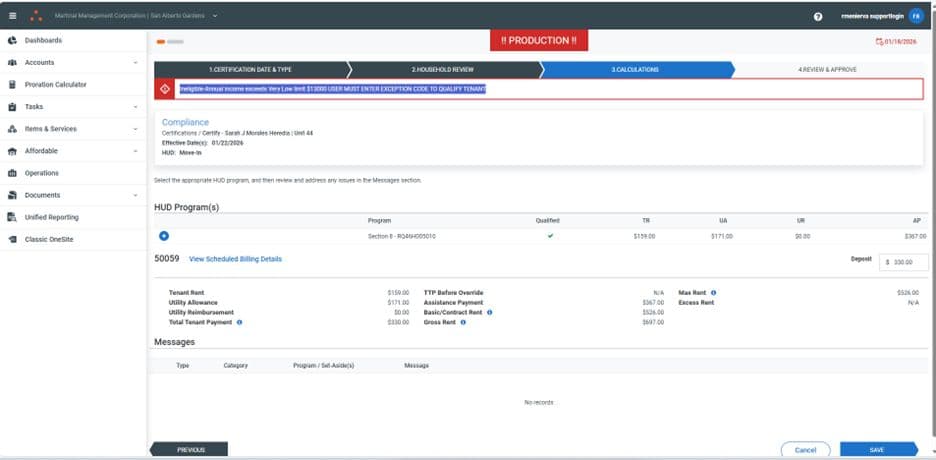Open Operations in the sidebar
The width and height of the screenshot is (936, 460).
[x=42, y=173]
